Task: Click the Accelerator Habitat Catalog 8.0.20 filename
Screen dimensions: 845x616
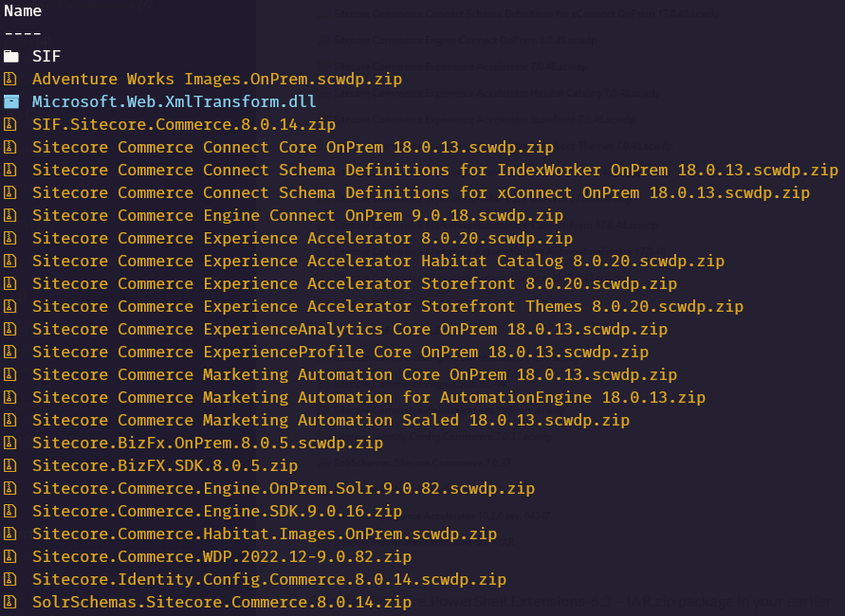Action: pos(378,261)
